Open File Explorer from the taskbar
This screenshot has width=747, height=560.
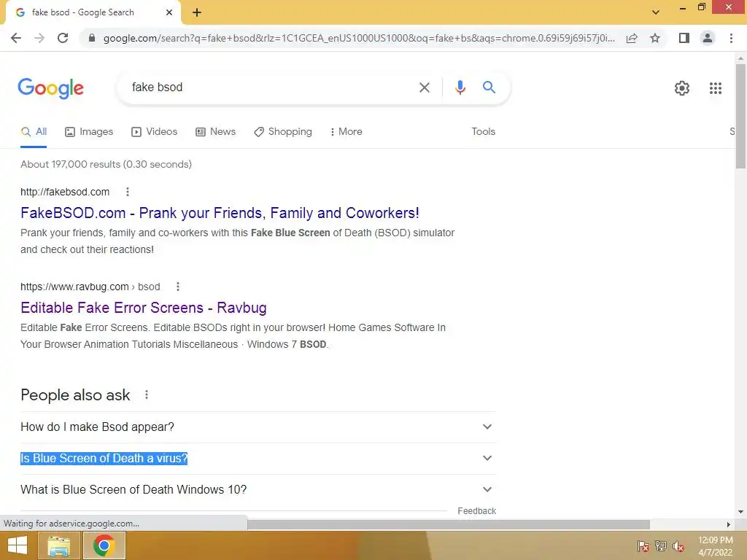click(58, 545)
